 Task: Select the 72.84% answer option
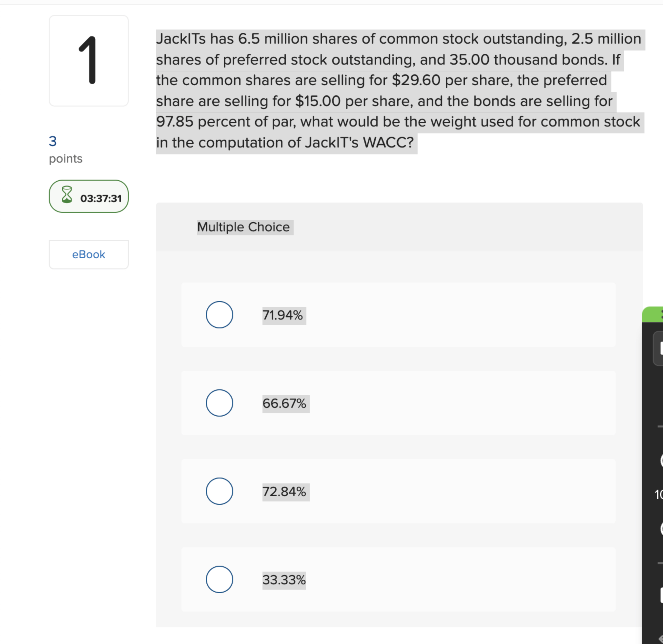(x=219, y=491)
